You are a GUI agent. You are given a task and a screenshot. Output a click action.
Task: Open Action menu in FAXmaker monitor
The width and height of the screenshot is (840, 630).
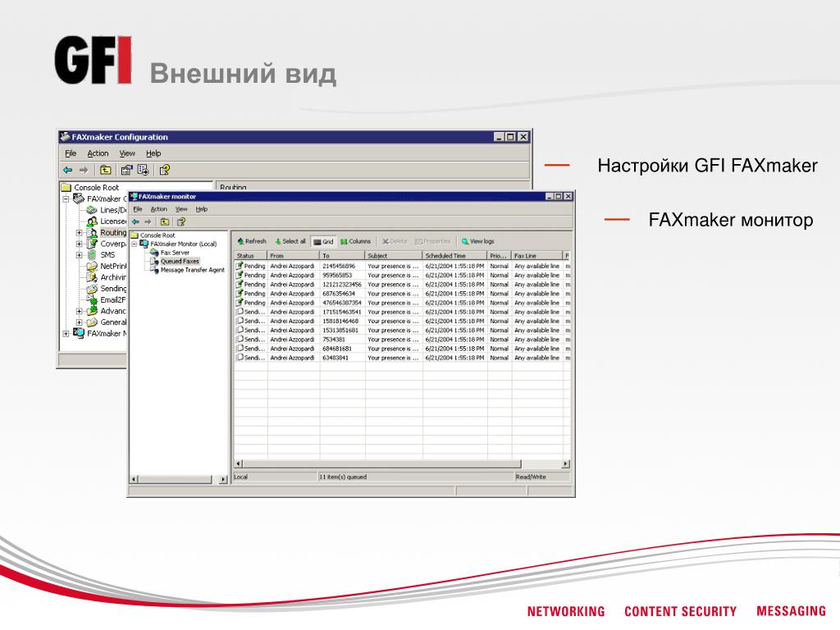[158, 209]
